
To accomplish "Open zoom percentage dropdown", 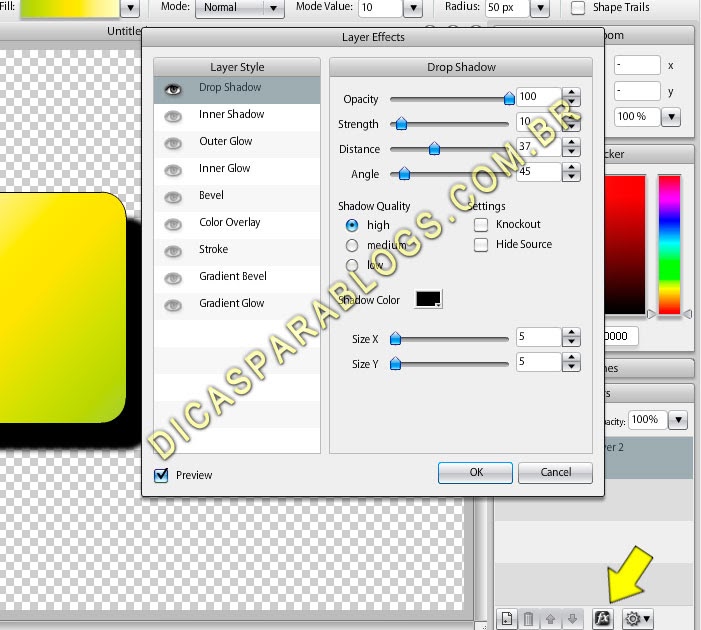I will [x=671, y=117].
